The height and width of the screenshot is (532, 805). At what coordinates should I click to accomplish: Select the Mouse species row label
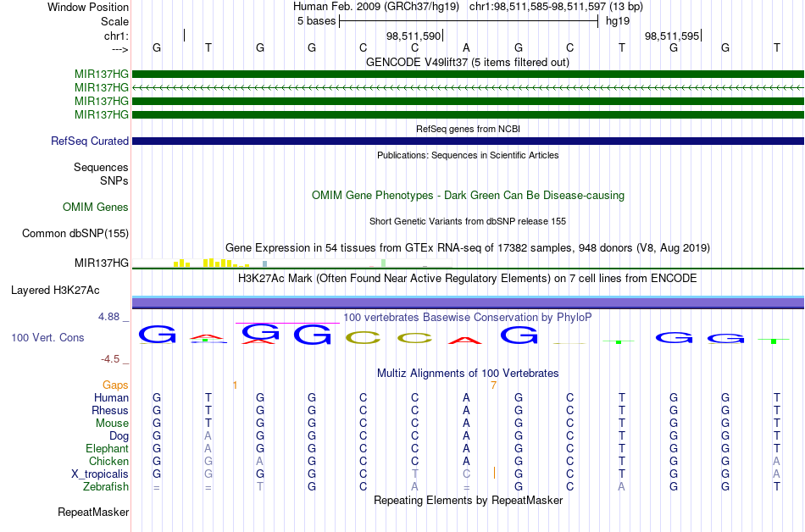pos(112,424)
